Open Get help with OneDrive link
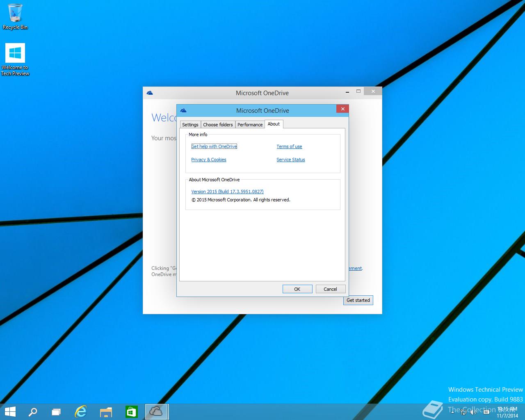The width and height of the screenshot is (525, 420). coord(214,146)
